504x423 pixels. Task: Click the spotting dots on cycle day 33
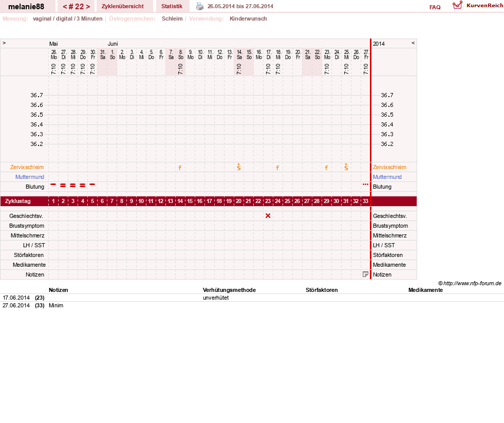coord(365,185)
